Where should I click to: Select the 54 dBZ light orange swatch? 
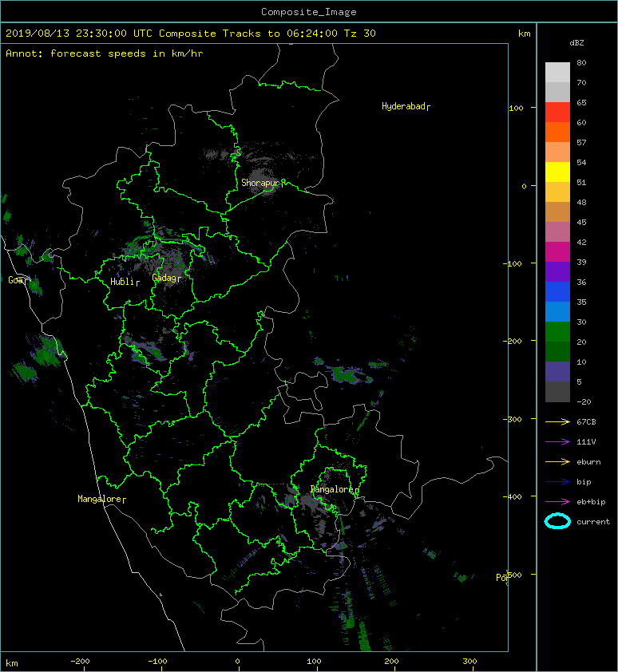point(557,152)
